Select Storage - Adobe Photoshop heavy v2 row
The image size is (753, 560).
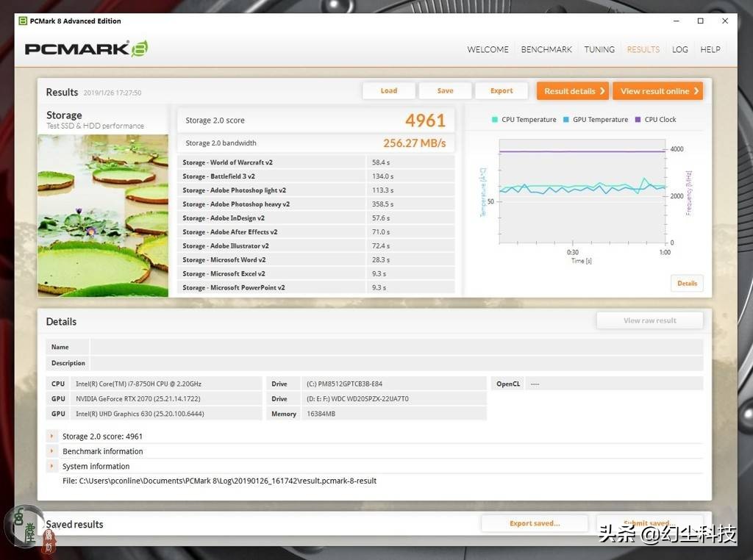(x=315, y=204)
